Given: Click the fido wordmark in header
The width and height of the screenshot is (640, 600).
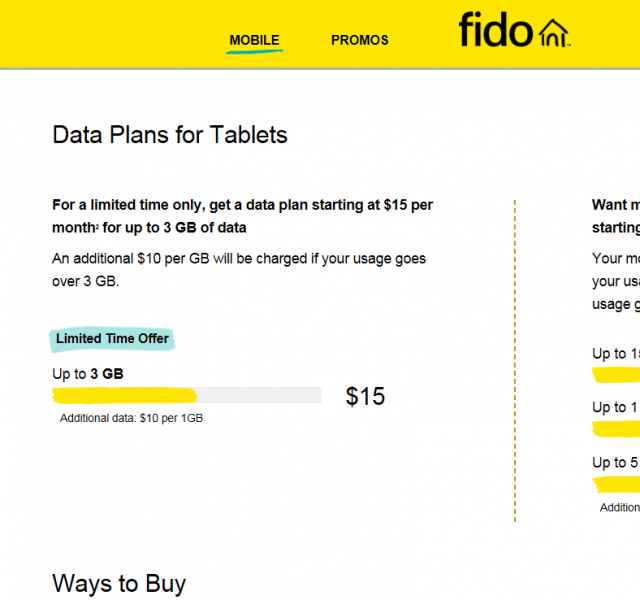Looking at the screenshot, I should (x=496, y=30).
